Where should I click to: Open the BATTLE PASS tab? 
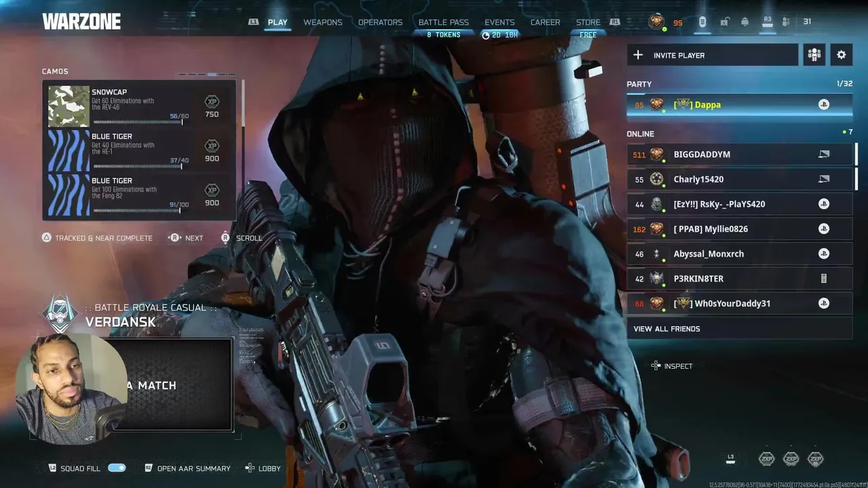443,22
